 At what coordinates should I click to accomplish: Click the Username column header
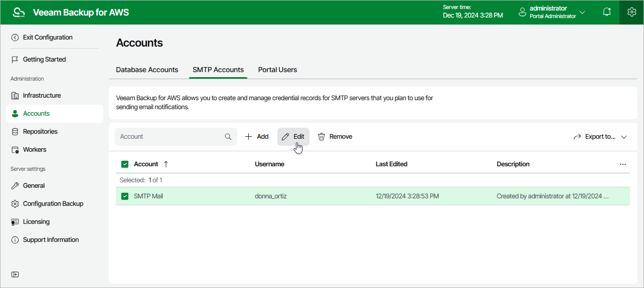coord(269,164)
